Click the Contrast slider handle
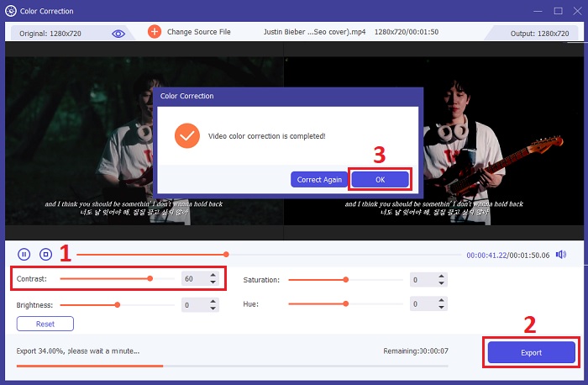The image size is (588, 385). 150,278
